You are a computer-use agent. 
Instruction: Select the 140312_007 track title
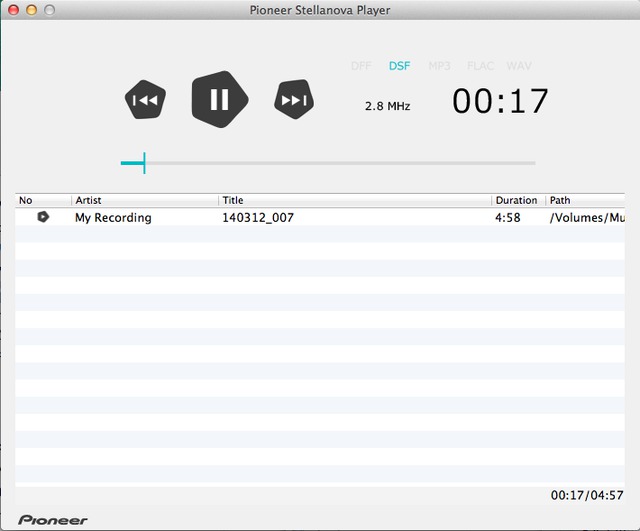point(258,217)
